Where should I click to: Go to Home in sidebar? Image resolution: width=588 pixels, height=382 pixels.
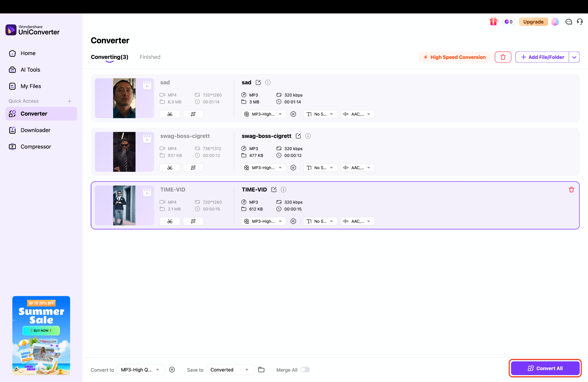pyautogui.click(x=41, y=53)
